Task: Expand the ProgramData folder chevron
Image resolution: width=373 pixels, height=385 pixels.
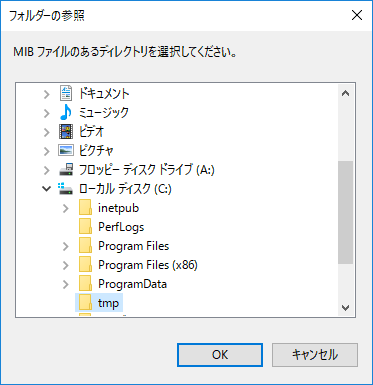Action: (66, 284)
